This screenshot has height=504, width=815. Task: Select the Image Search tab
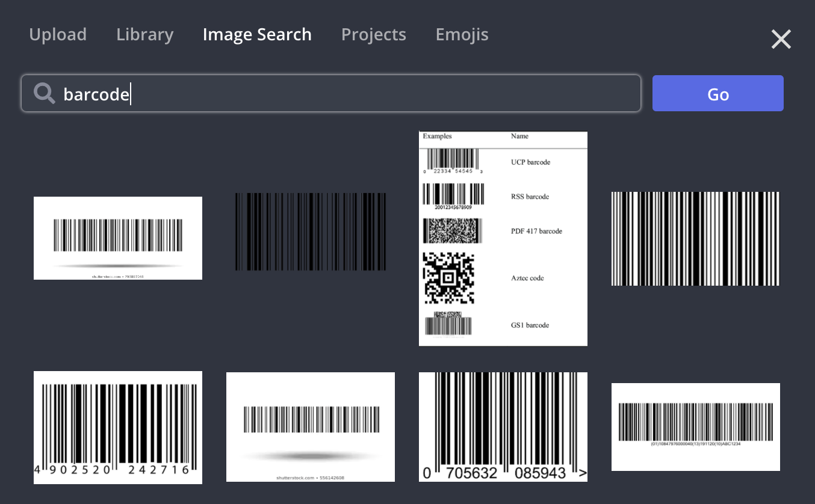click(257, 35)
